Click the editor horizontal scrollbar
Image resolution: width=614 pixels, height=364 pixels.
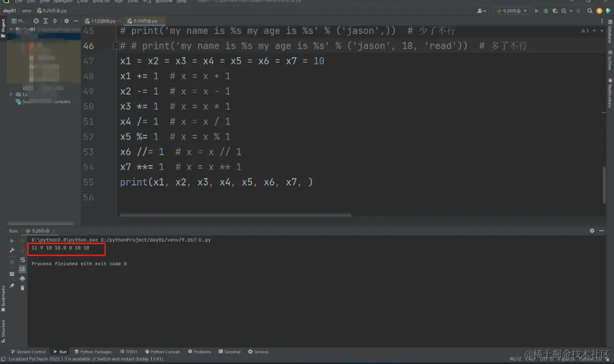point(236,215)
